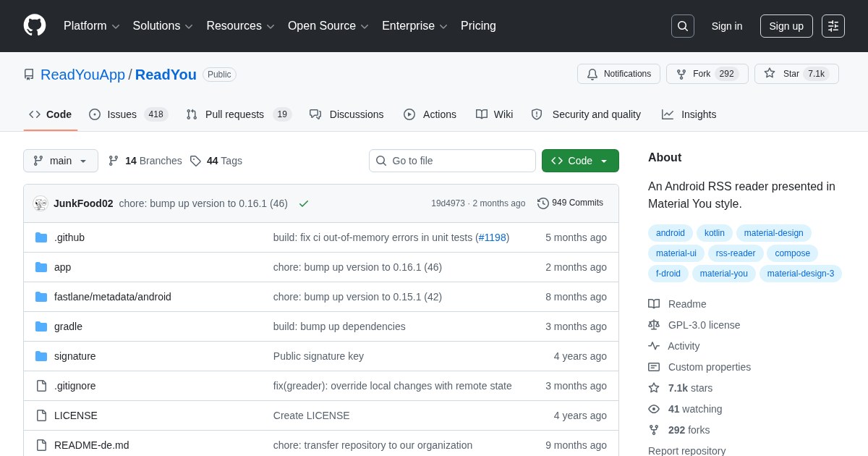Switch to the Pull requests tab
868x456 pixels.
(x=239, y=114)
